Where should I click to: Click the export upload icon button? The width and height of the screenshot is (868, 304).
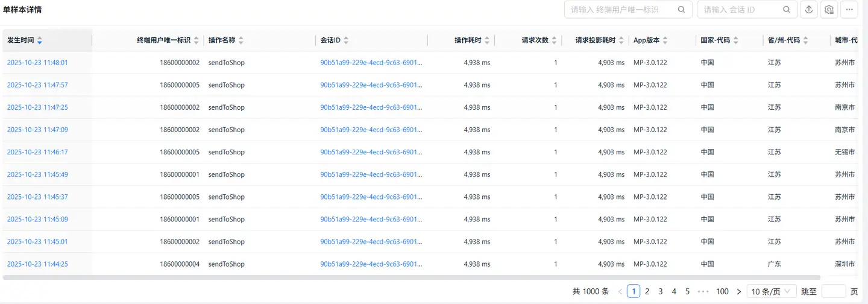[809, 10]
